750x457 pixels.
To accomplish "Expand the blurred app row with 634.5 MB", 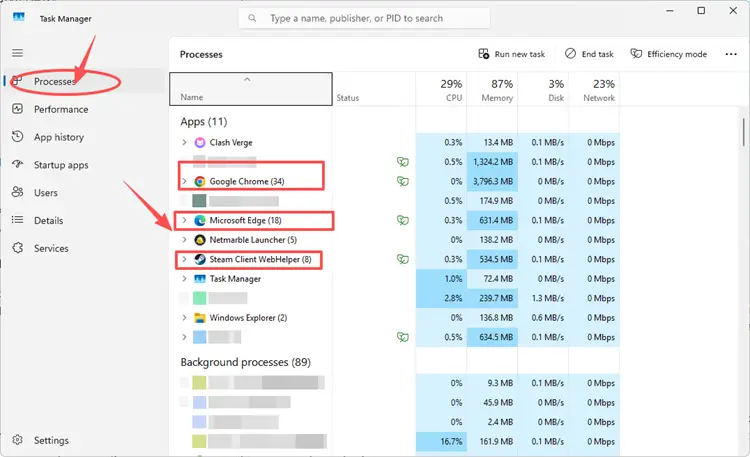I will 184,337.
